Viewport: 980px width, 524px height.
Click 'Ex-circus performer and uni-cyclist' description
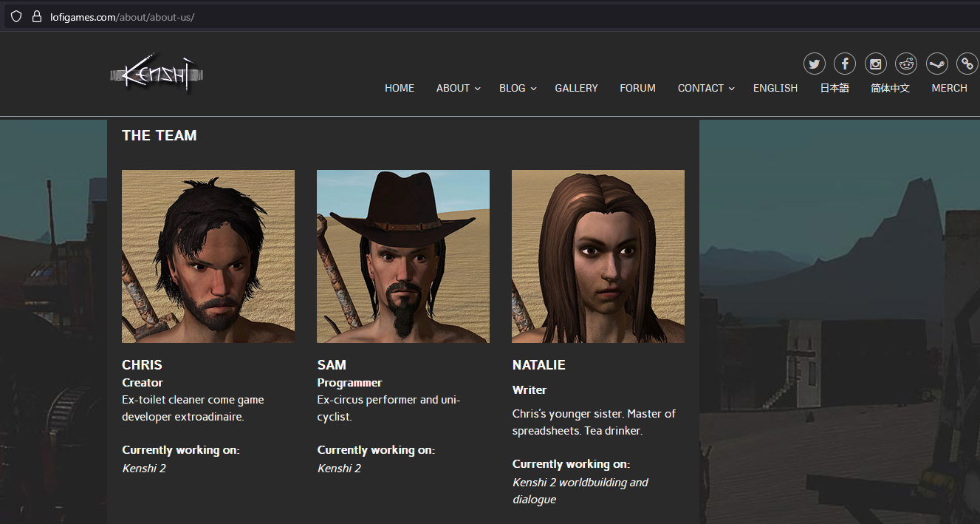point(388,408)
